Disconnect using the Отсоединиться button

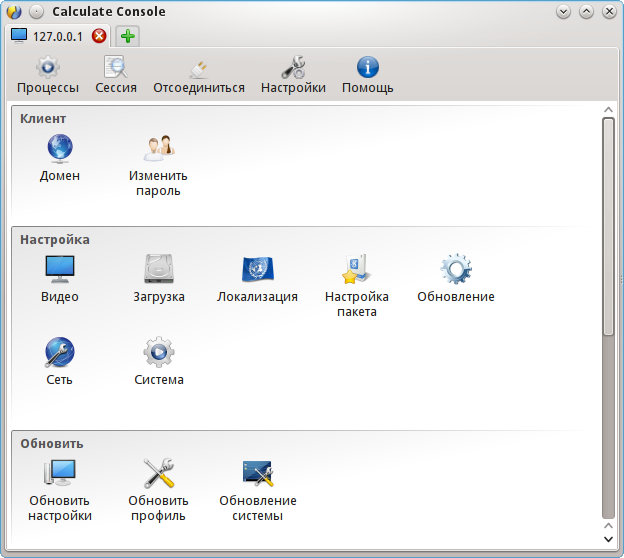pos(199,75)
